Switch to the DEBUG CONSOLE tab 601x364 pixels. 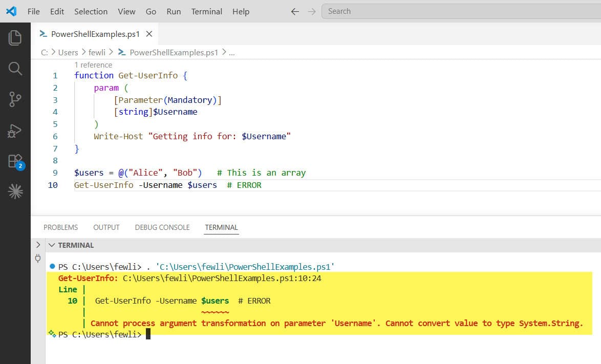pyautogui.click(x=162, y=227)
